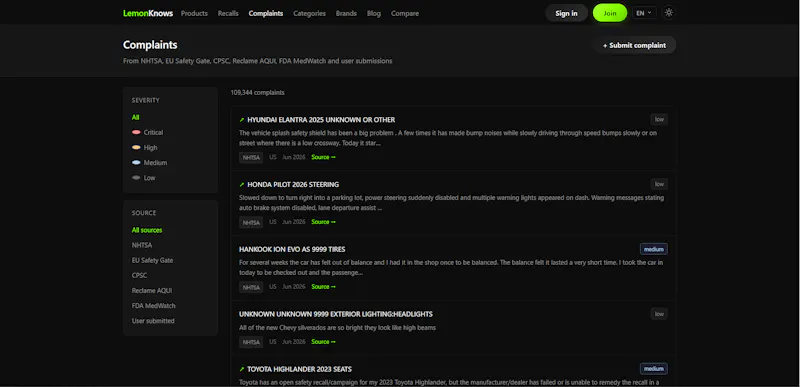
Task: Filter complaints by Reclame AQUI
Action: coord(152,291)
